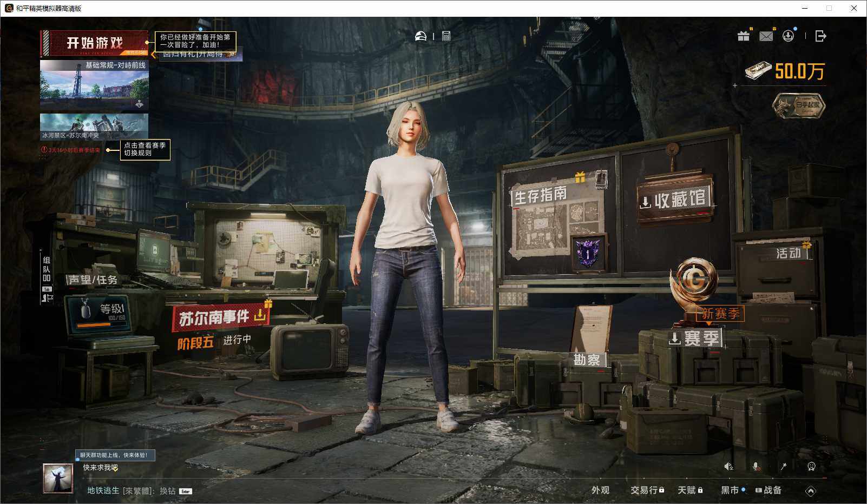Open the mail envelope icon

(766, 36)
